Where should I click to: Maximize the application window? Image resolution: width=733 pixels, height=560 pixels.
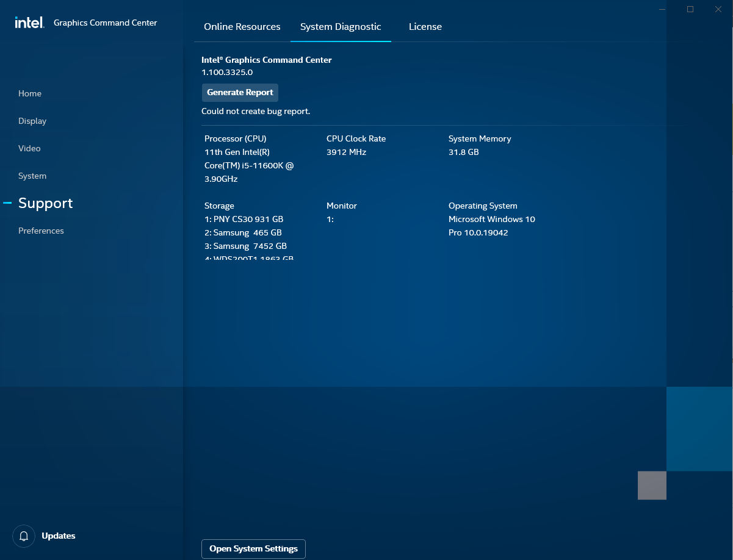[x=690, y=9]
